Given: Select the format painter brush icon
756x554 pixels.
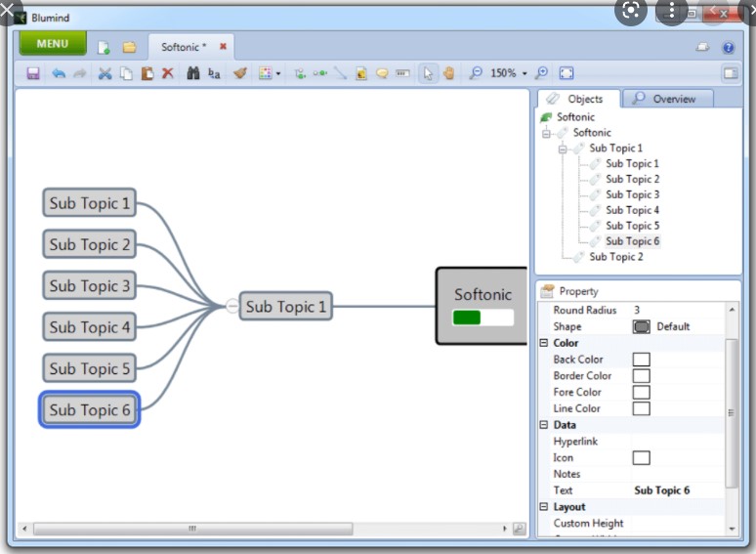Looking at the screenshot, I should click(239, 73).
